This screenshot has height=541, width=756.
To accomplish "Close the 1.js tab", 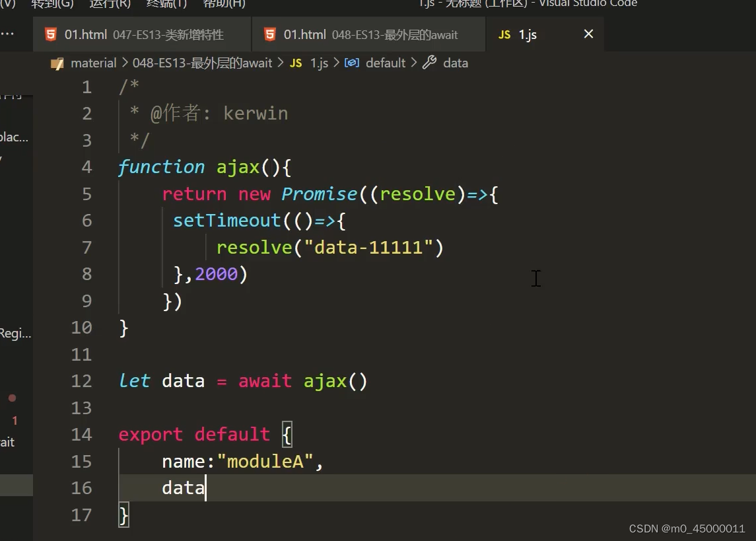I will (588, 34).
